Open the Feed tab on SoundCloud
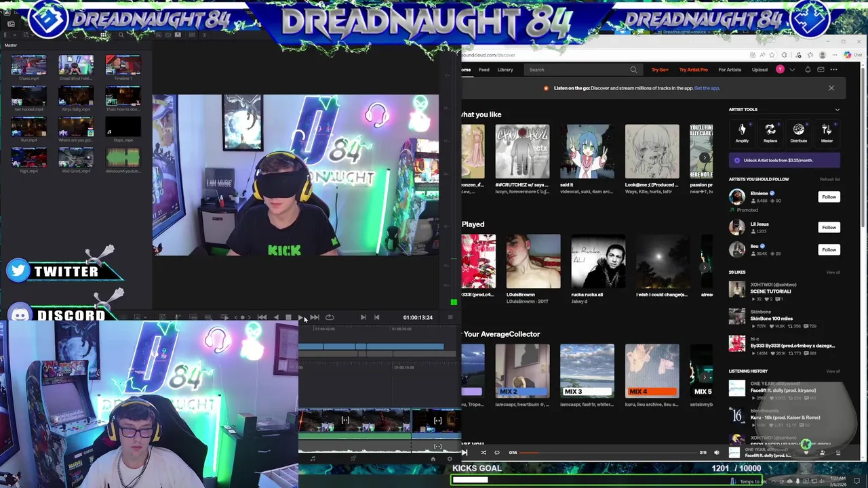The height and width of the screenshot is (488, 868). tap(484, 69)
